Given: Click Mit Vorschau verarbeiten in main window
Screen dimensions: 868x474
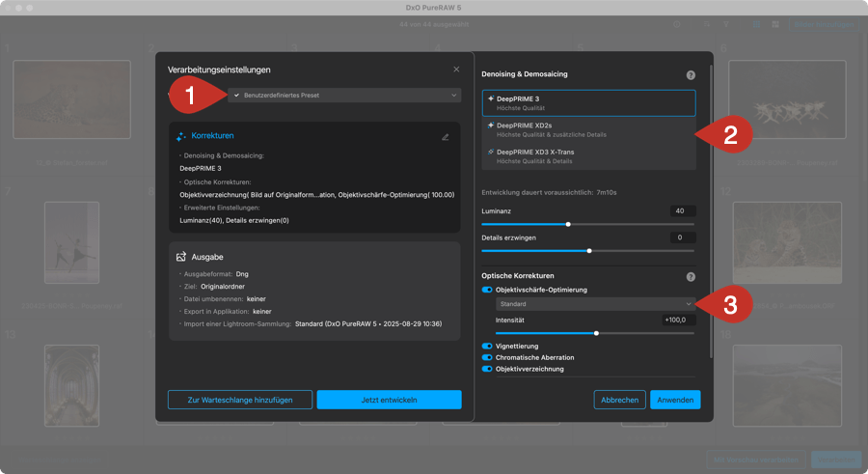Looking at the screenshot, I should tap(755, 460).
